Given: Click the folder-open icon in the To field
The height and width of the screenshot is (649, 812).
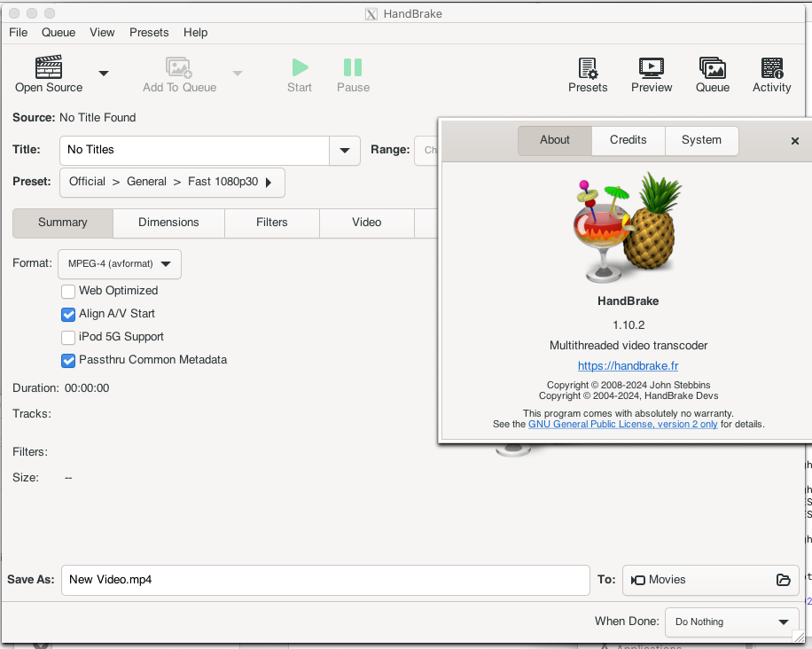Looking at the screenshot, I should pos(784,580).
